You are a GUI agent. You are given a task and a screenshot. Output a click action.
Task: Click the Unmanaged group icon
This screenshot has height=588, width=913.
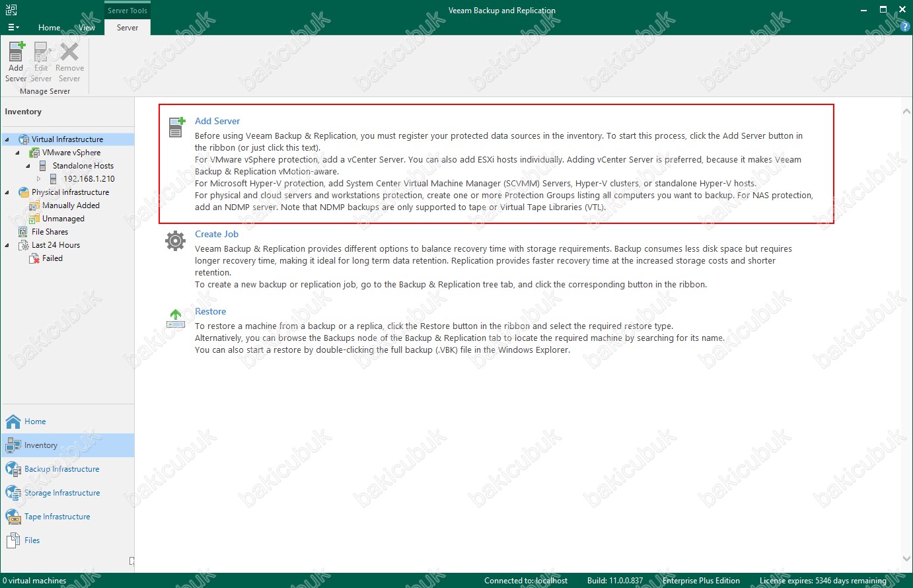click(34, 219)
